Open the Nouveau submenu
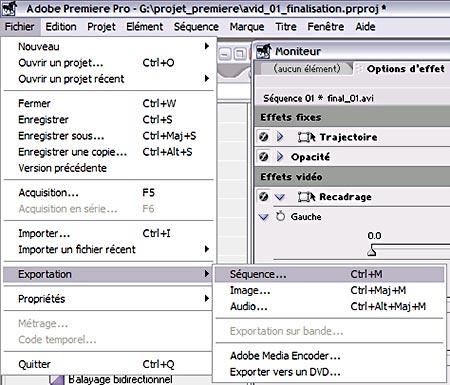The width and height of the screenshot is (450, 385). point(109,46)
